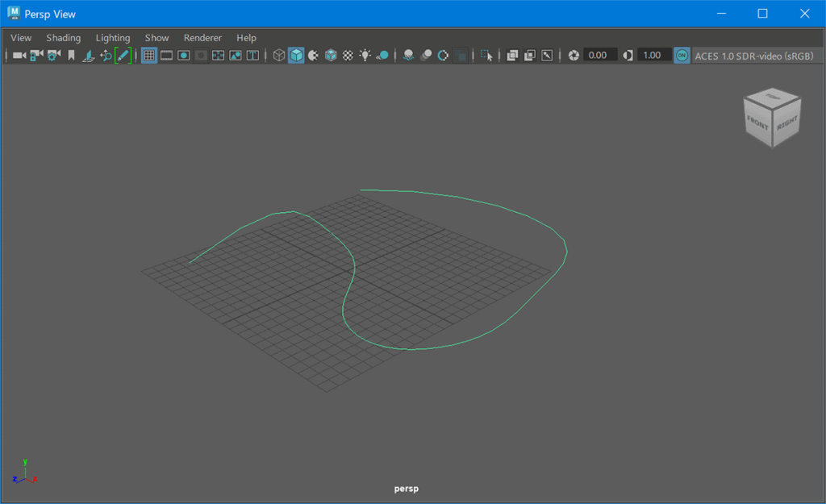This screenshot has width=826, height=504.
Task: Click the RIGHT face of the view cube
Action: (x=786, y=123)
